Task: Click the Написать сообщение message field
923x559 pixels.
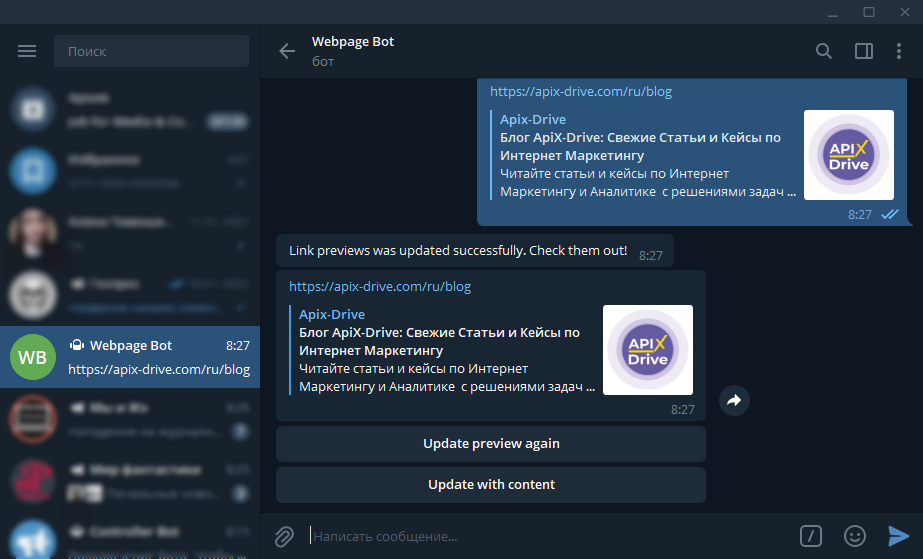Action: 547,536
